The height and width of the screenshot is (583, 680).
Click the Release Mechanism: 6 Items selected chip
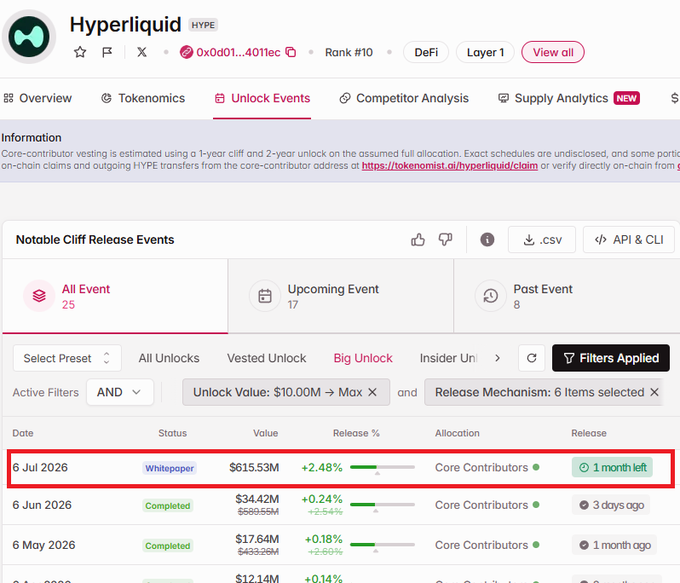click(544, 392)
